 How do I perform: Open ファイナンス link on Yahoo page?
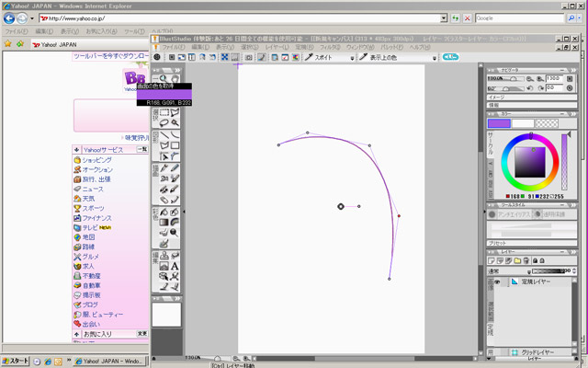pos(96,218)
